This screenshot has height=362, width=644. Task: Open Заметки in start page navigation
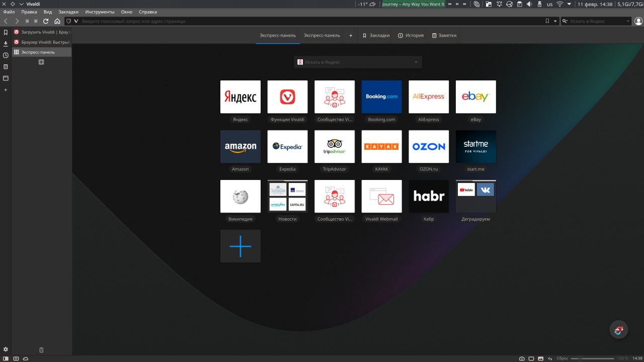(444, 35)
